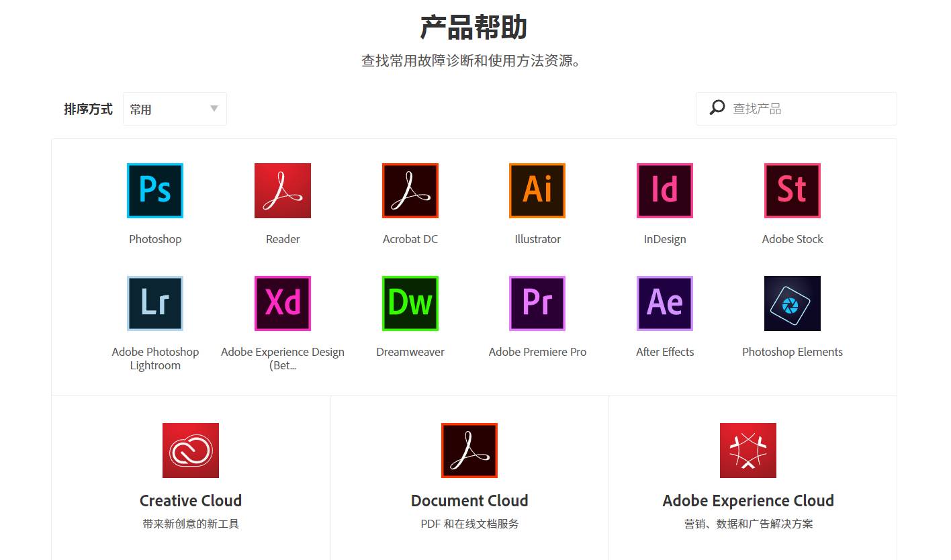Open the Lightroom Lr icon

(x=155, y=304)
